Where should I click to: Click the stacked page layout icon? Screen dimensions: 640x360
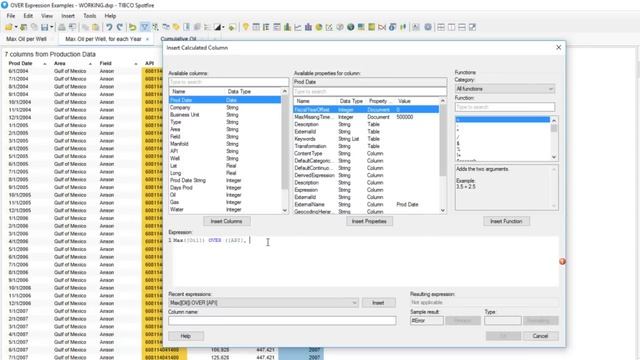click(462, 27)
